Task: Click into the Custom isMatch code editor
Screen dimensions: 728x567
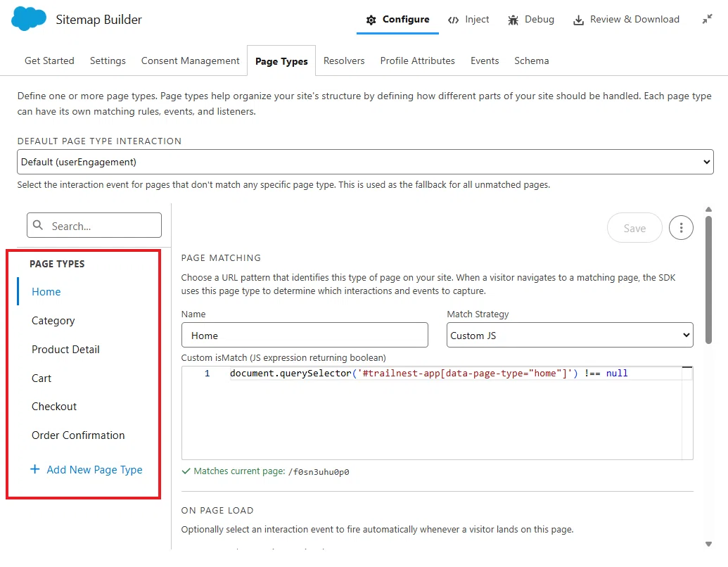Action: point(437,413)
